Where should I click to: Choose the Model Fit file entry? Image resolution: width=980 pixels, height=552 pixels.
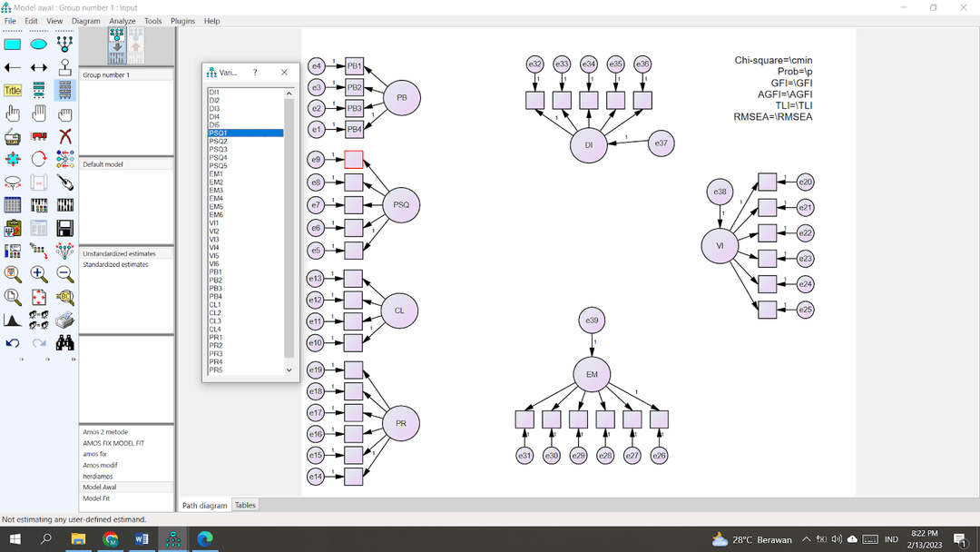tap(96, 498)
